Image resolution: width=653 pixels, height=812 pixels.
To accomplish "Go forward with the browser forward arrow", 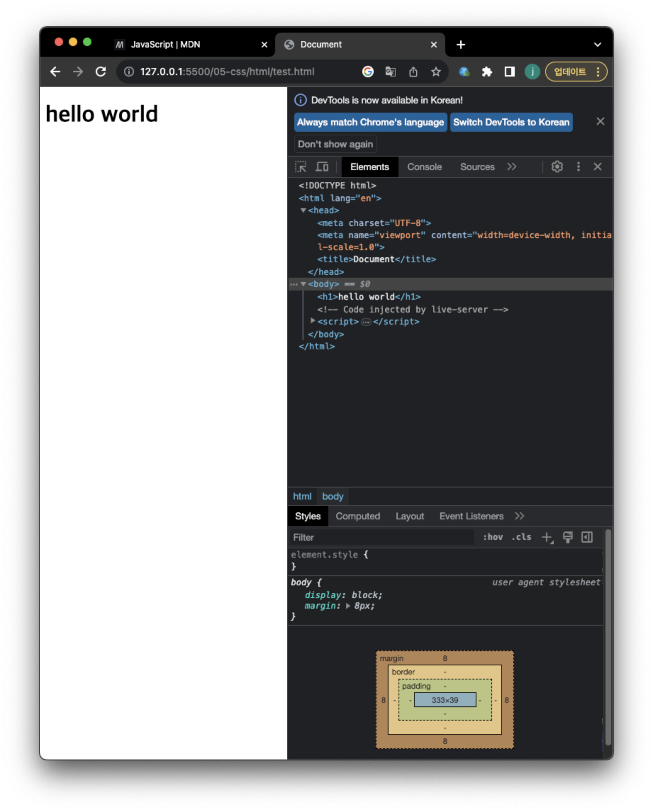I will pos(78,72).
